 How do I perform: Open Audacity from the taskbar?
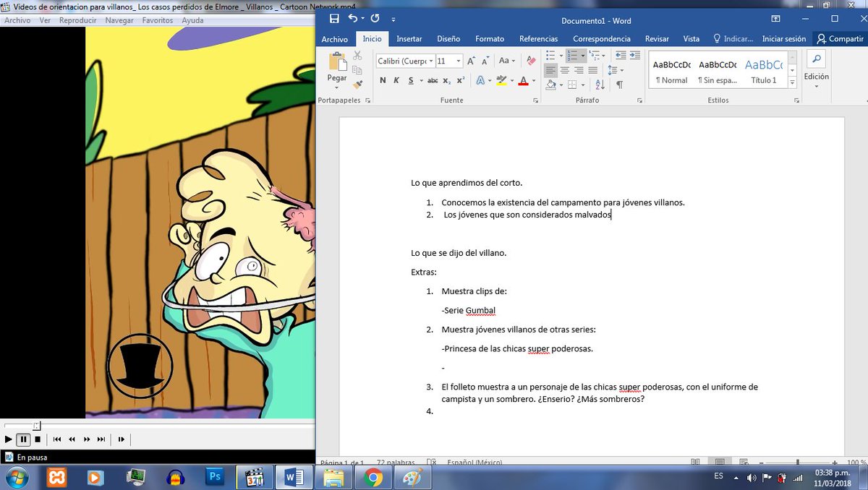174,477
